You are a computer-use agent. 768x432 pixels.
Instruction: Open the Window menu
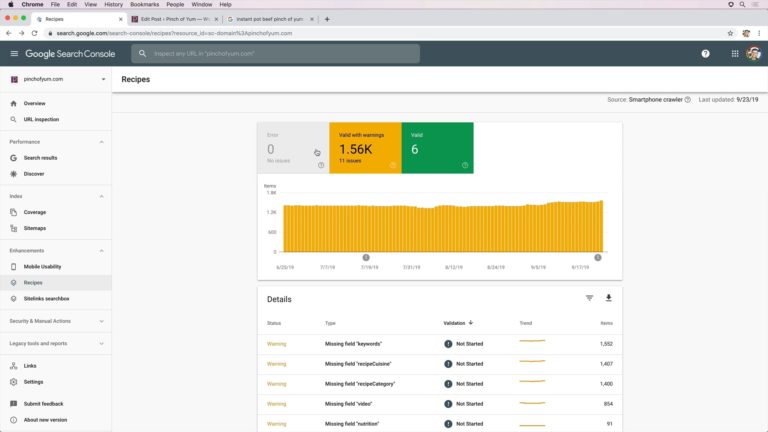pyautogui.click(x=202, y=4)
